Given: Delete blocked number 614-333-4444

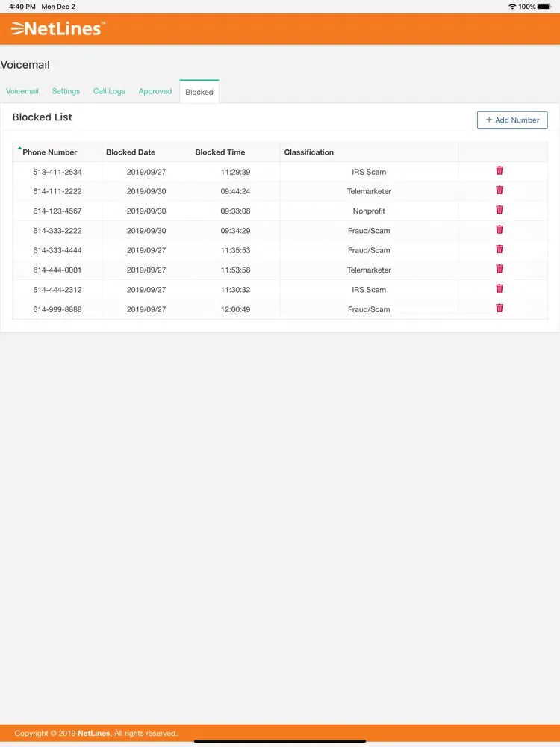Looking at the screenshot, I should [x=499, y=249].
